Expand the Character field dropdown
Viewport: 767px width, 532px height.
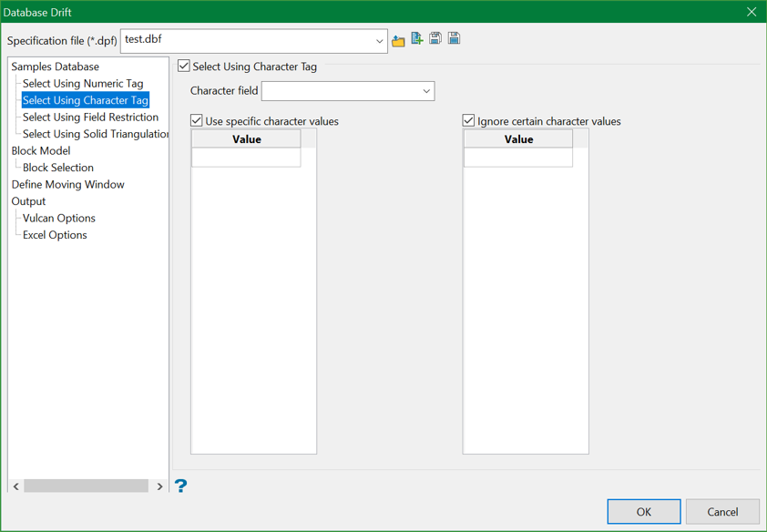[x=426, y=91]
